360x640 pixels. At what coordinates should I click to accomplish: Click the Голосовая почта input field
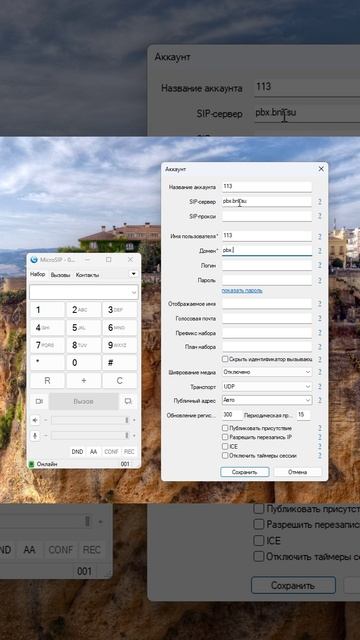(267, 318)
